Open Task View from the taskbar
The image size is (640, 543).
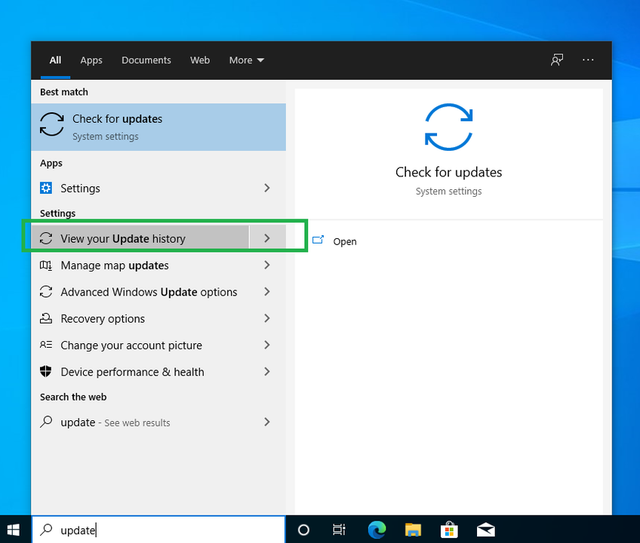point(339,530)
